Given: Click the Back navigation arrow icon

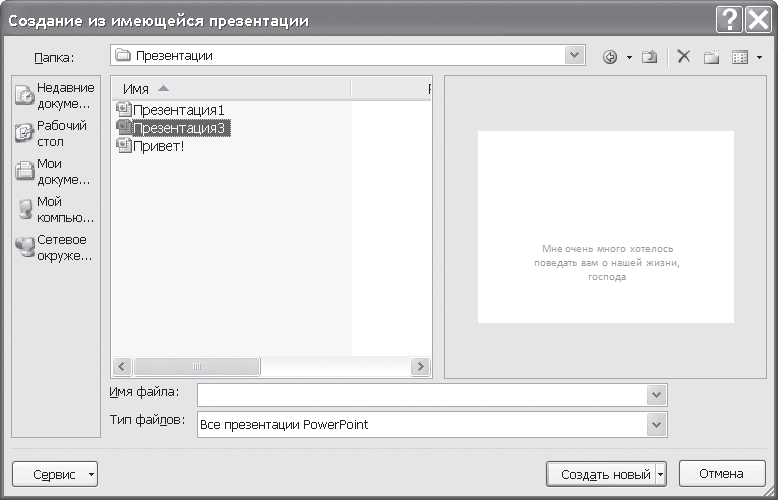Looking at the screenshot, I should coord(610,58).
